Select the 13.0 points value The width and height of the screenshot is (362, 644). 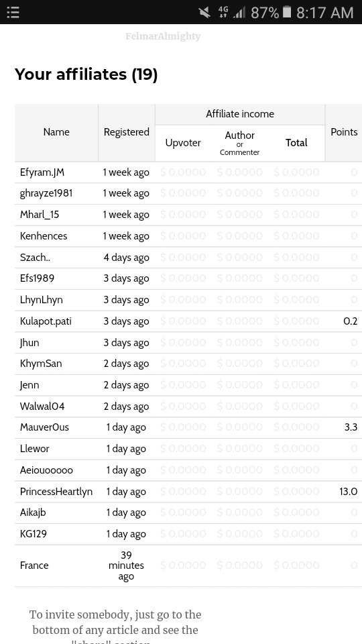[x=349, y=492]
